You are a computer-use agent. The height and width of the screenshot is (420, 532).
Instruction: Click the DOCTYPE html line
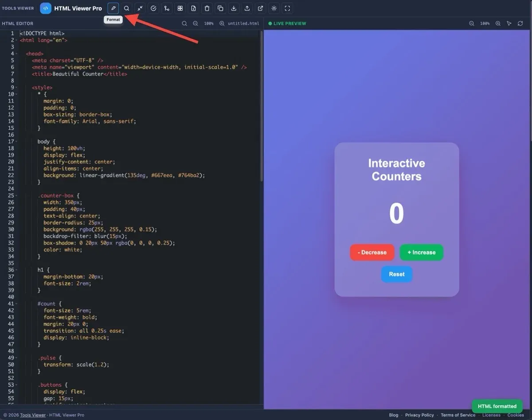point(42,33)
